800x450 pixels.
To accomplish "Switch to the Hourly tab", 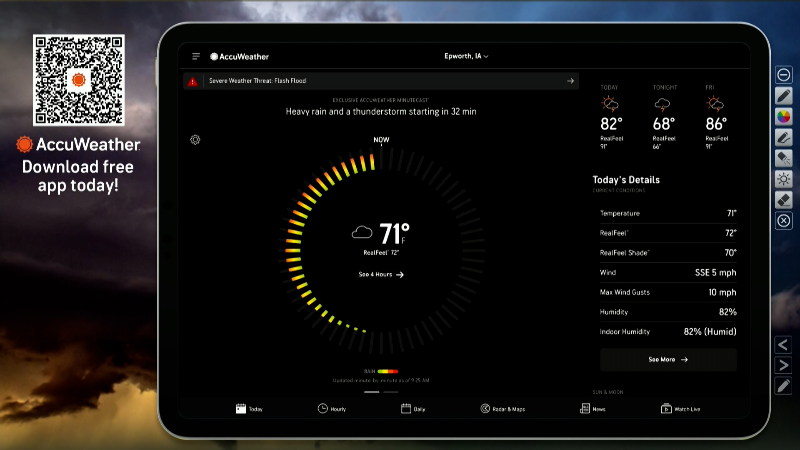I will [332, 409].
